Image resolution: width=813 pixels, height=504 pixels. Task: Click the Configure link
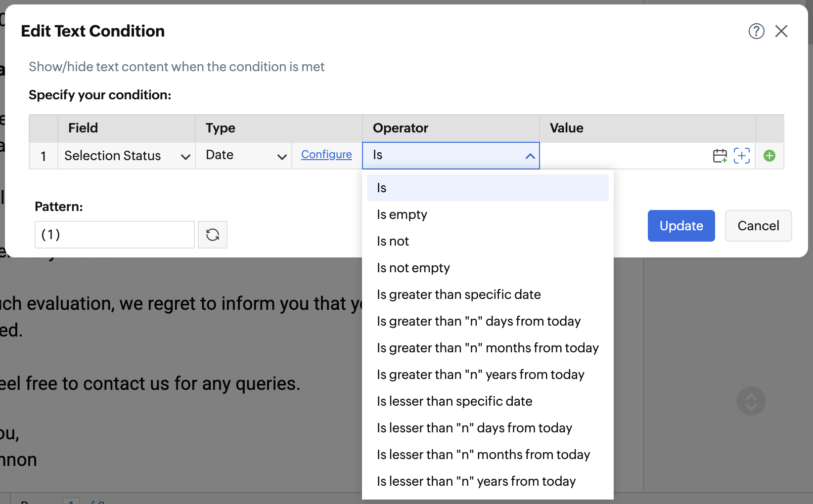[x=326, y=155]
